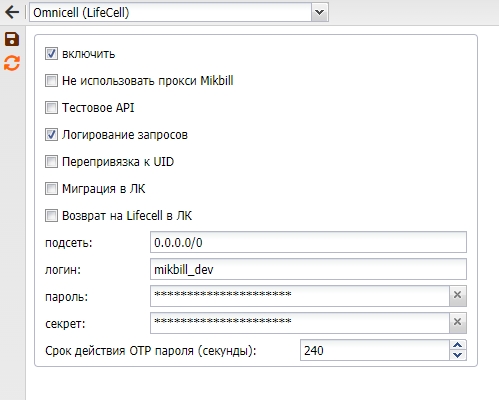Image resolution: width=499 pixels, height=400 pixels.
Task: Click the секрет input field
Action: [x=300, y=323]
